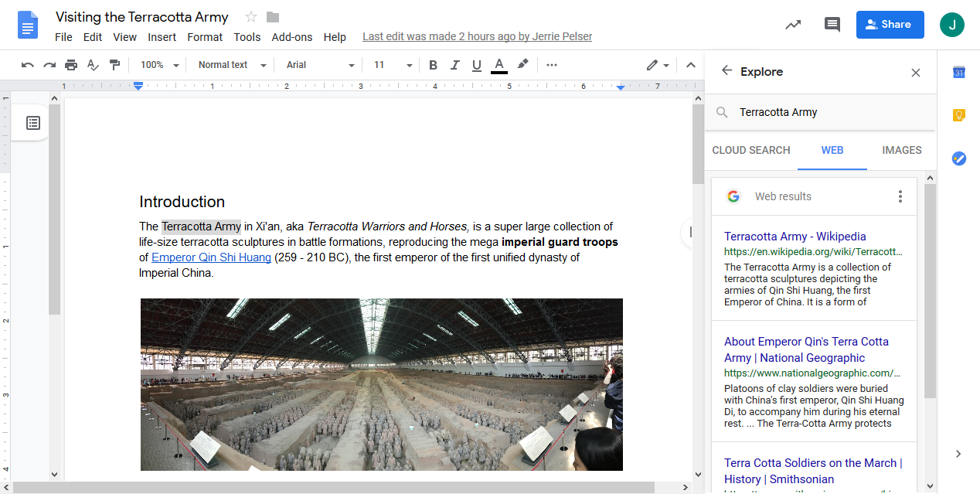Select the Paint format roller icon
This screenshot has height=494, width=980.
(114, 65)
